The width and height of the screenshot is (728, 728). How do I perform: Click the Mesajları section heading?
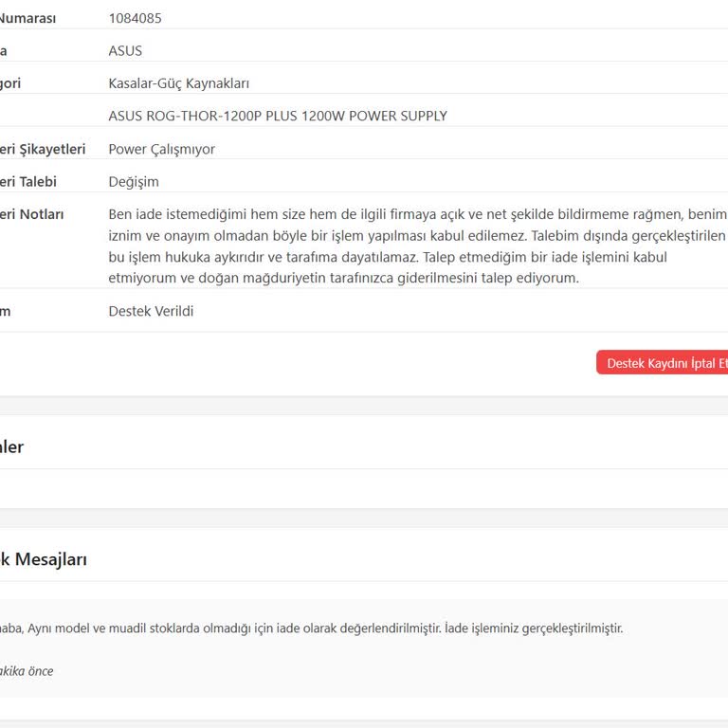[44, 559]
